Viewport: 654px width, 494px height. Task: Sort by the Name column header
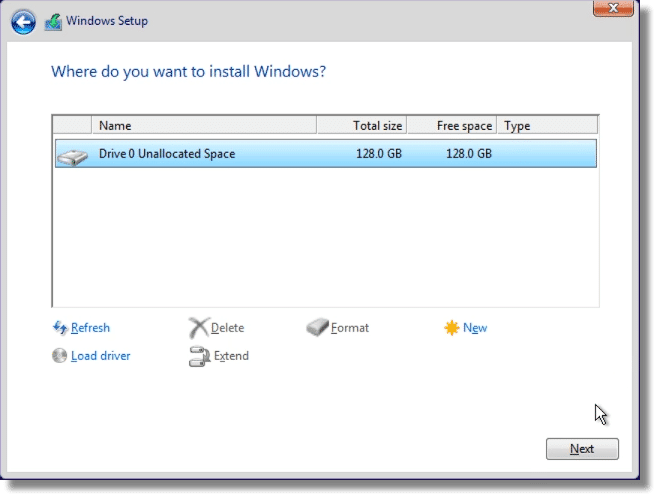click(204, 126)
